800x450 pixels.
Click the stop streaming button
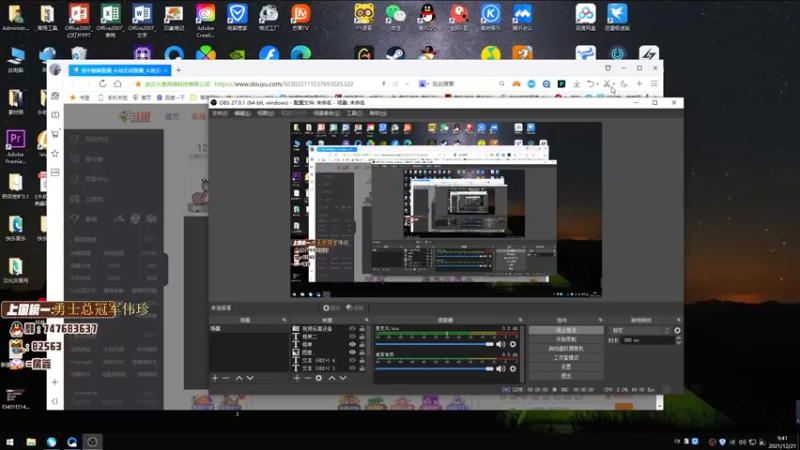click(566, 330)
